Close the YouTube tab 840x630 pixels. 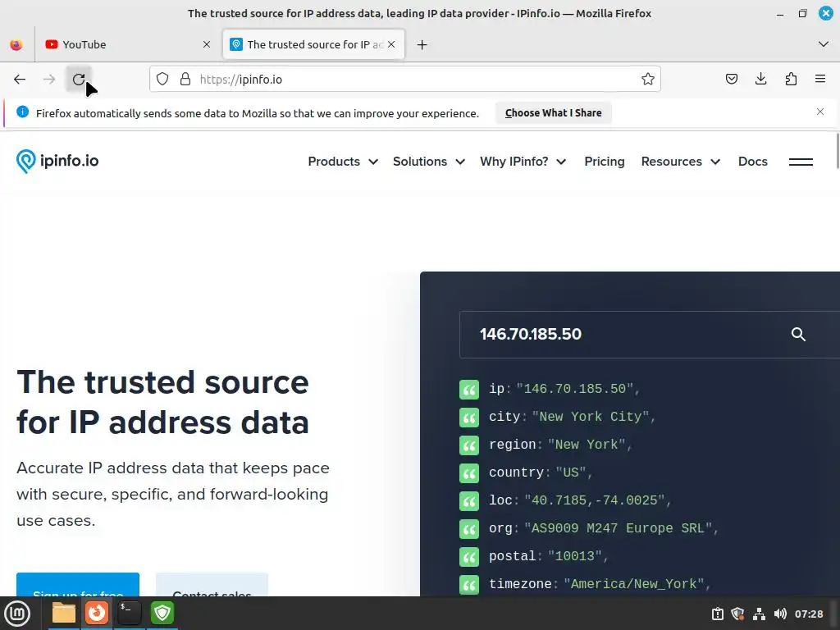207,45
